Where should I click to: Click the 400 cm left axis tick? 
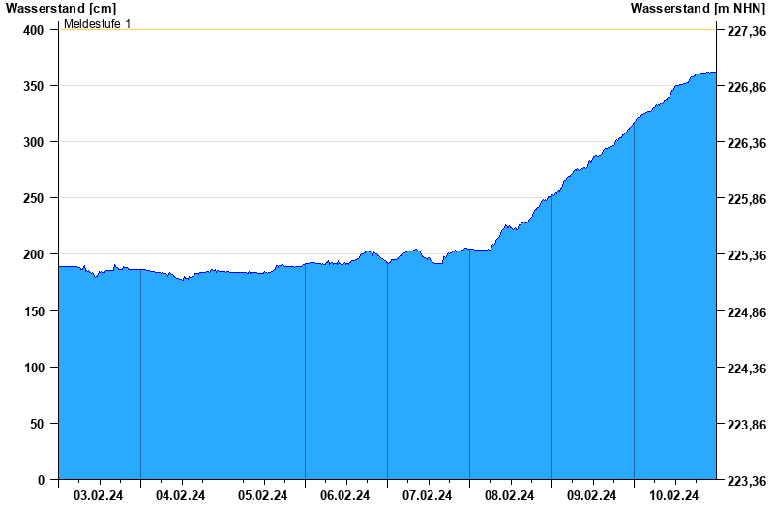pyautogui.click(x=34, y=30)
